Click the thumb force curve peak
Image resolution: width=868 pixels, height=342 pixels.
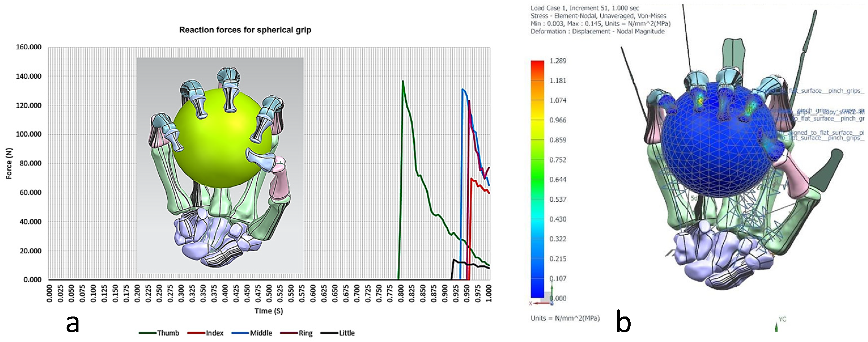tap(403, 81)
